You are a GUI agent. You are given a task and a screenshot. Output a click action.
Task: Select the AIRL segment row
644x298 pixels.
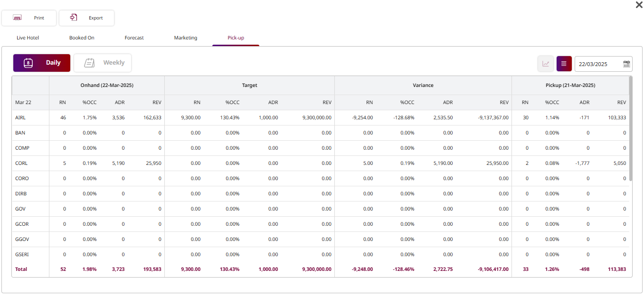21,117
